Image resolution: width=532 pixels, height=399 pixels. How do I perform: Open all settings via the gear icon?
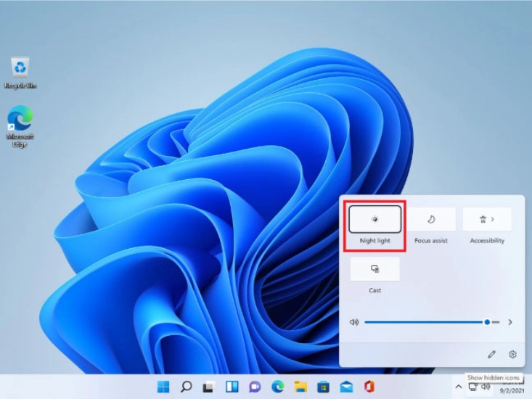(512, 354)
